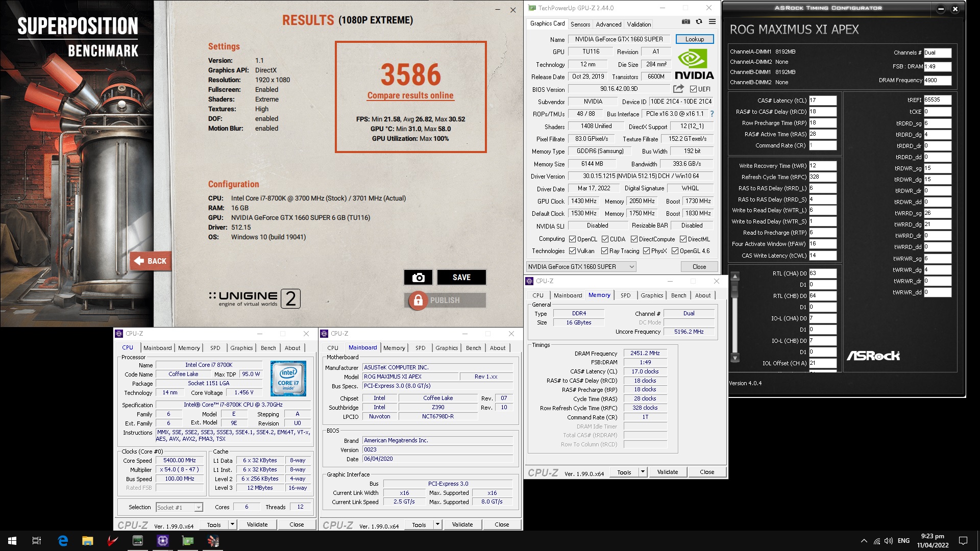
Task: Click red checkmark taskbar icon
Action: (x=113, y=541)
